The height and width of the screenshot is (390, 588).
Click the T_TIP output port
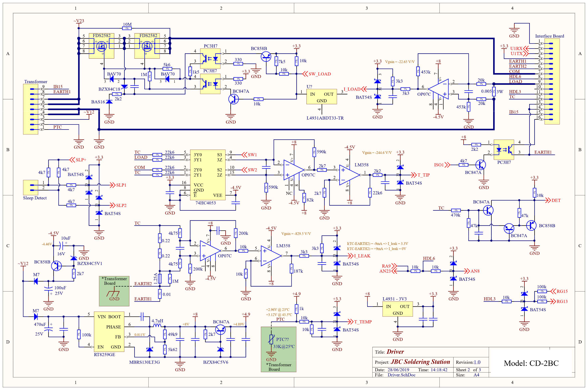[420, 175]
